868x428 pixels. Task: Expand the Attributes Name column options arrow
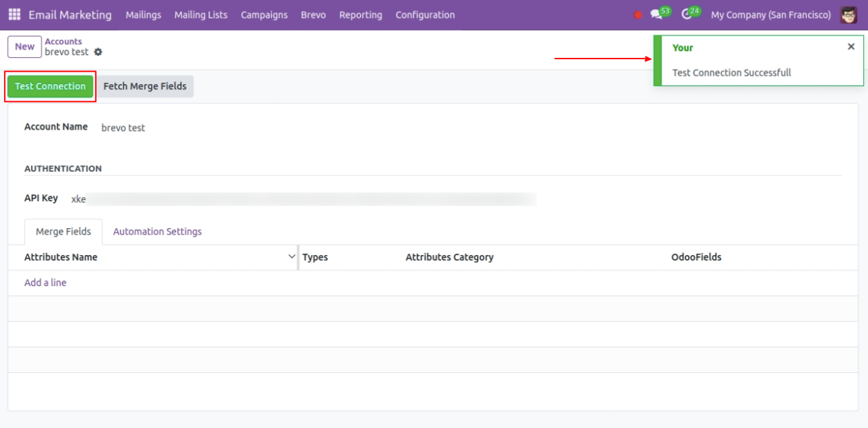[x=291, y=257]
